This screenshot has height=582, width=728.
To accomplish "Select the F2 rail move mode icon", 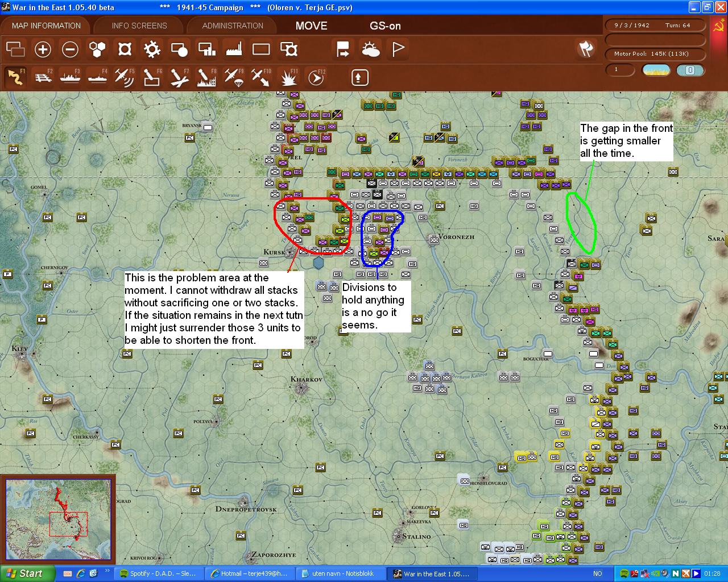I will tap(43, 77).
